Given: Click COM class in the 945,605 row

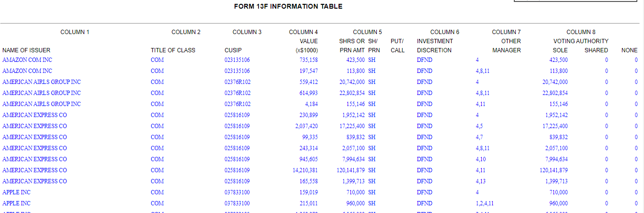Looking at the screenshot, I should (157, 159).
